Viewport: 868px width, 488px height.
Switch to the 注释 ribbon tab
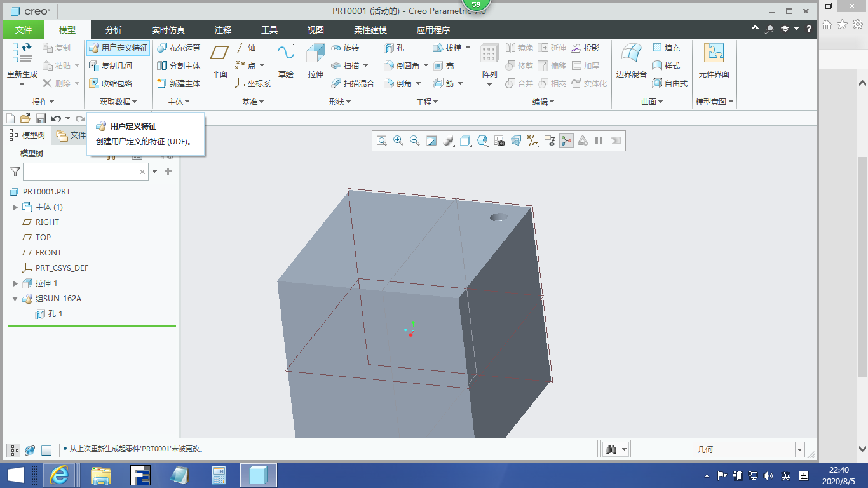click(223, 30)
